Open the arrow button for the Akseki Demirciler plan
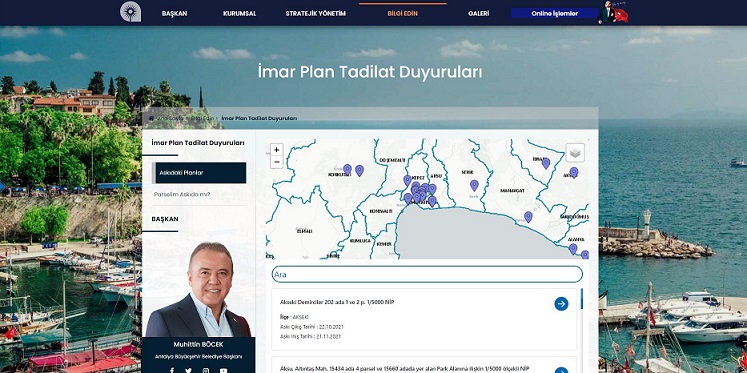Viewport: 747px width, 373px height. (561, 304)
